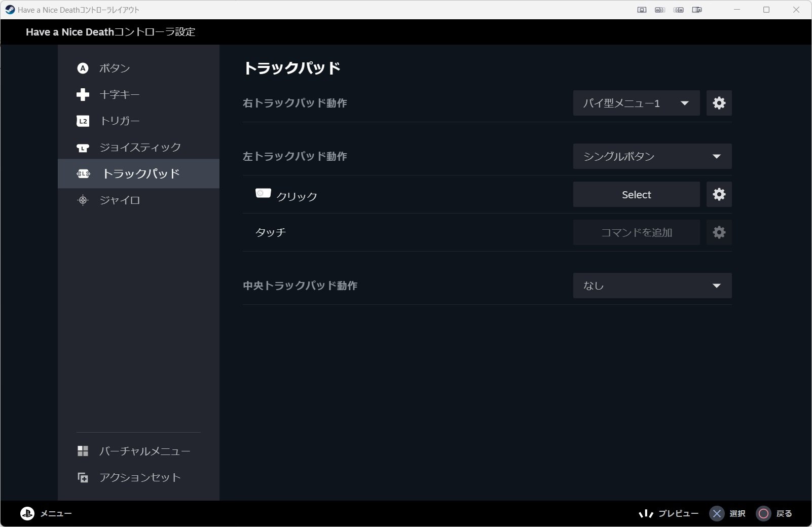Click the PlayStation logo icon at bottom left

[27, 513]
